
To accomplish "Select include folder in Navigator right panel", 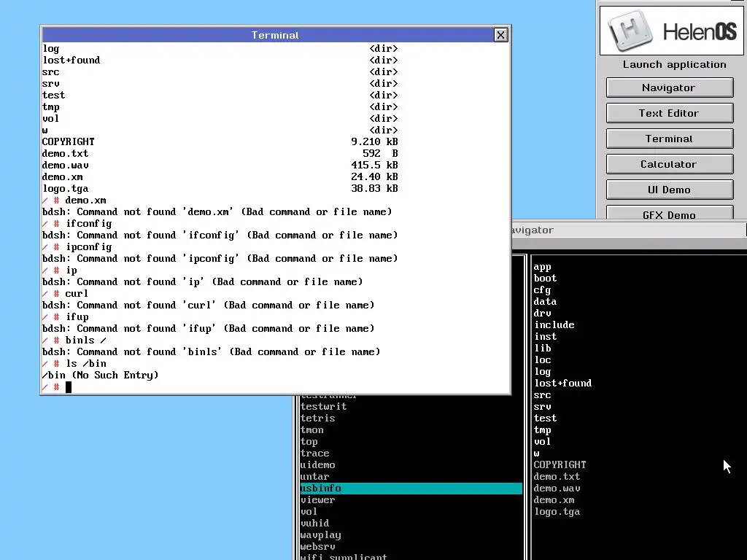I will (x=554, y=324).
